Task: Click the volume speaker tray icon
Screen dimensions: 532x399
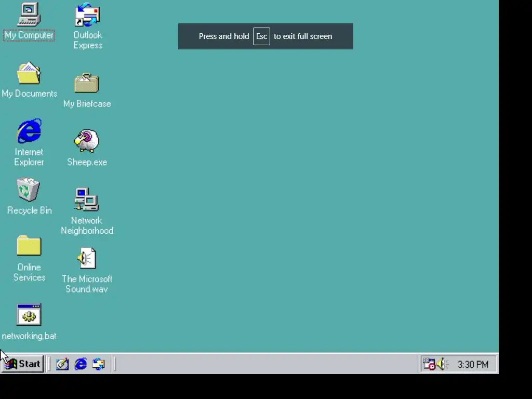Action: 442,364
